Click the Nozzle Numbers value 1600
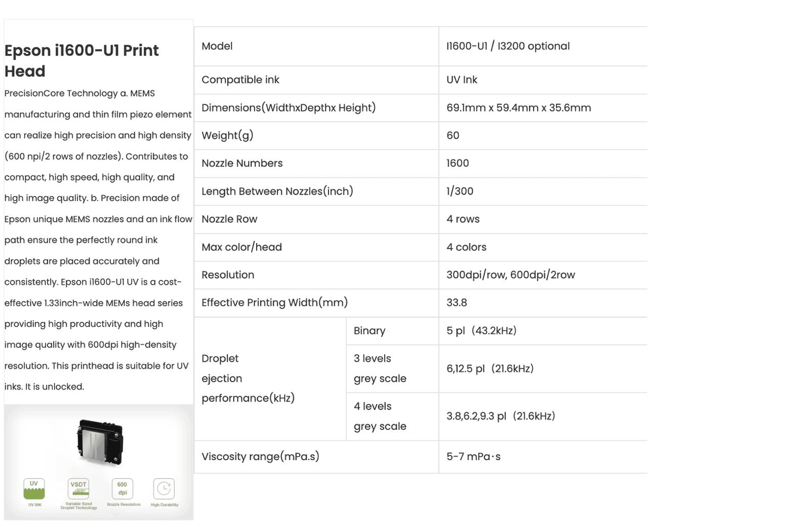The width and height of the screenshot is (810, 532). pyautogui.click(x=458, y=163)
